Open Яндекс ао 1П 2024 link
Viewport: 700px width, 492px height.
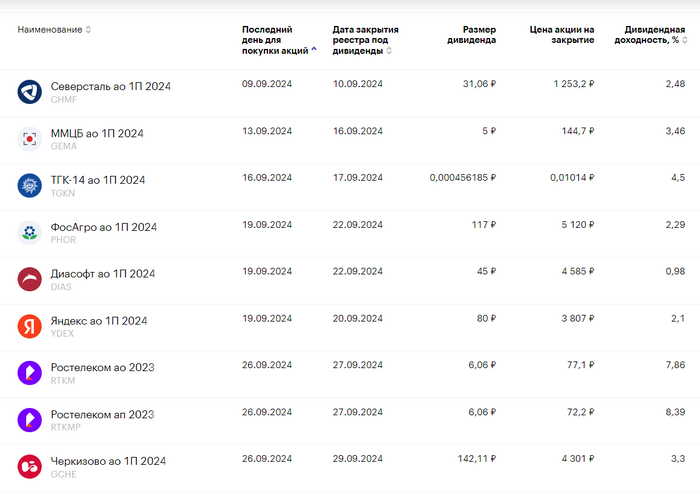pyautogui.click(x=98, y=321)
